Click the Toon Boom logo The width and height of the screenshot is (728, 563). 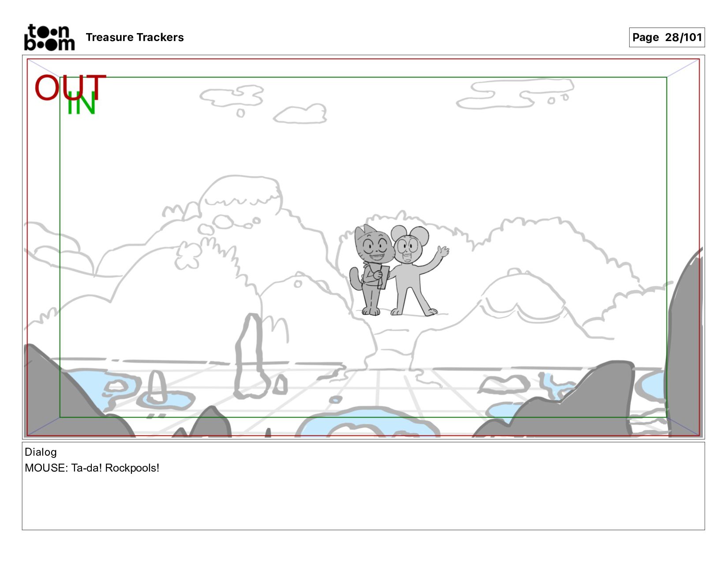coord(49,38)
